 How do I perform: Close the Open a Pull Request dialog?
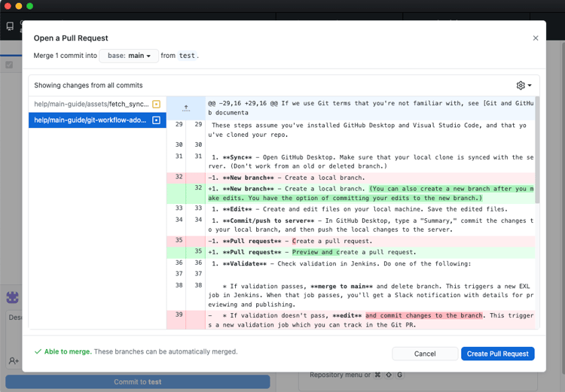536,38
